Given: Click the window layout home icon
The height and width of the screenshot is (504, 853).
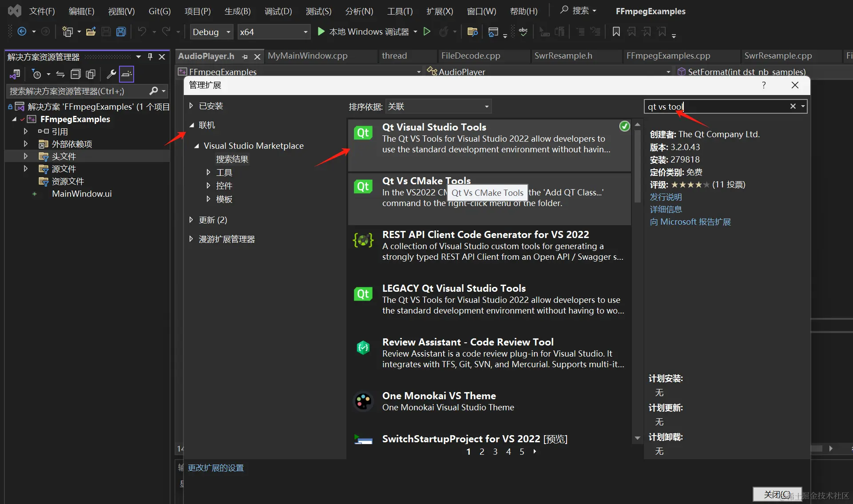Looking at the screenshot, I should [493, 32].
